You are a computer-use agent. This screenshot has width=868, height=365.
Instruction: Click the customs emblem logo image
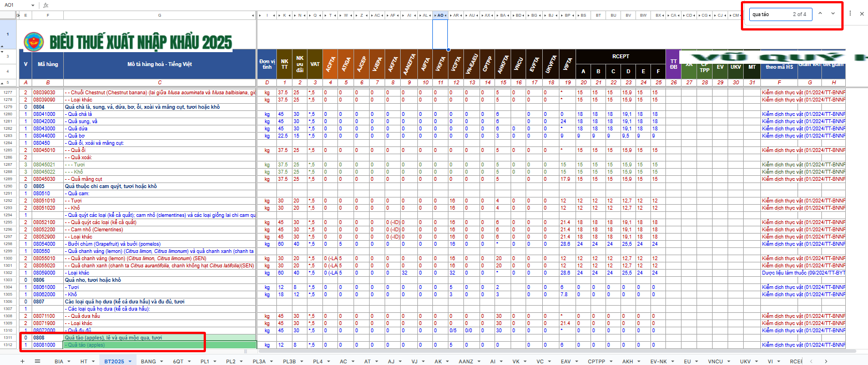(33, 42)
